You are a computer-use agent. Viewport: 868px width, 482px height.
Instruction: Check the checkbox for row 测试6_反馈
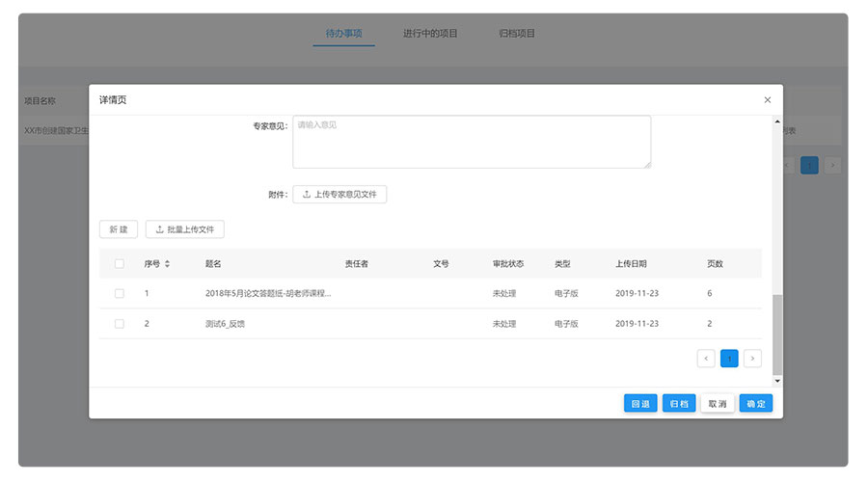pos(119,324)
